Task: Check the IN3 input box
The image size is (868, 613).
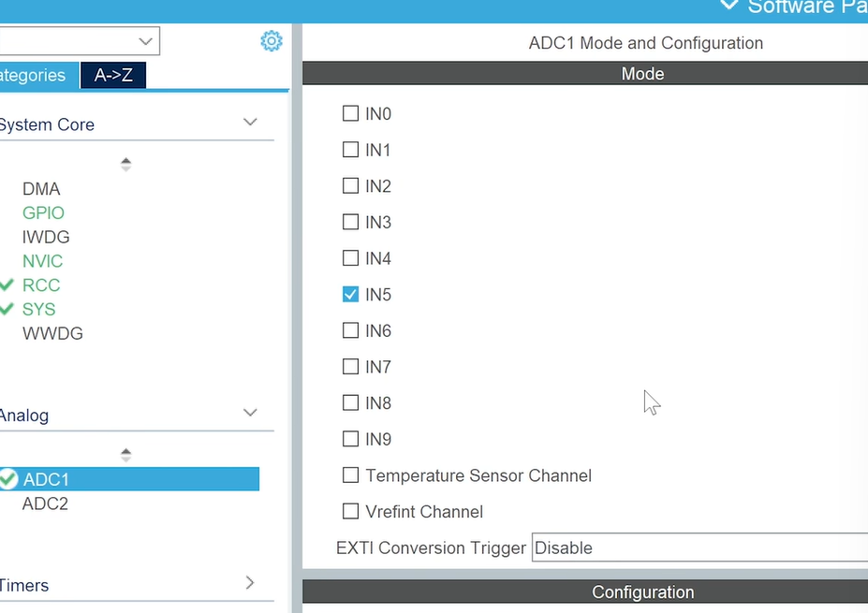Action: (350, 222)
